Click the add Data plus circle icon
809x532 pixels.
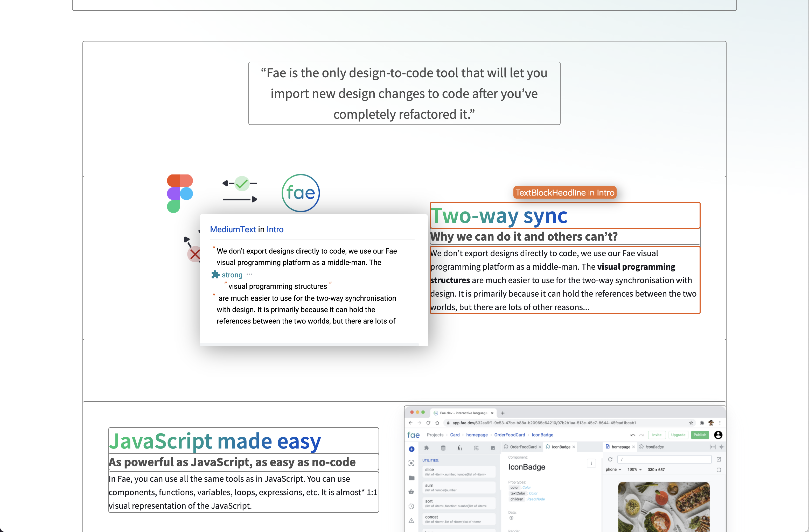(x=511, y=518)
